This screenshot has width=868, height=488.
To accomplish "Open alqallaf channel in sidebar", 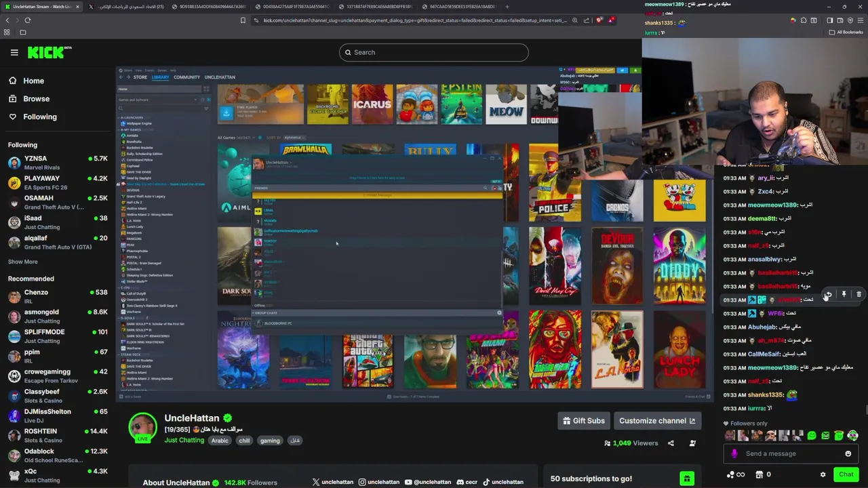I will [x=58, y=242].
